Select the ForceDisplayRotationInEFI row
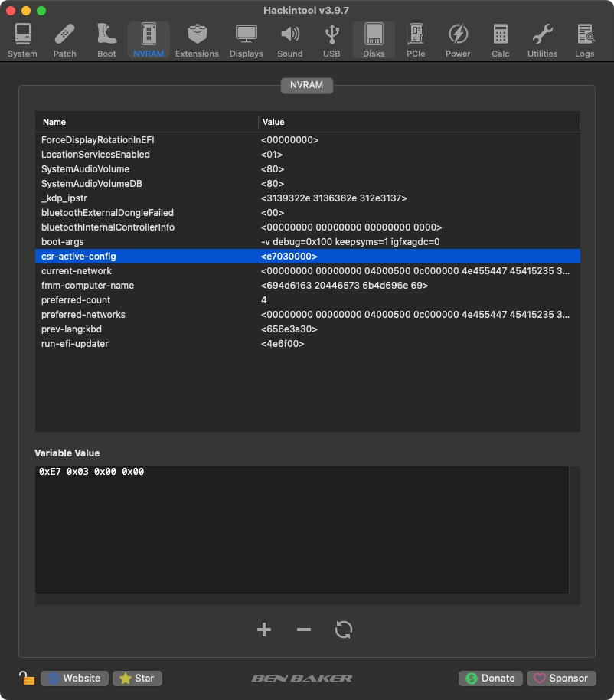Image resolution: width=614 pixels, height=700 pixels. tap(308, 139)
